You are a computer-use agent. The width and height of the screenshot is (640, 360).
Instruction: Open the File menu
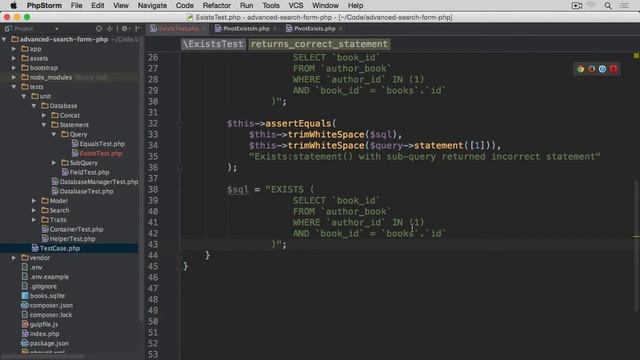[76, 5]
